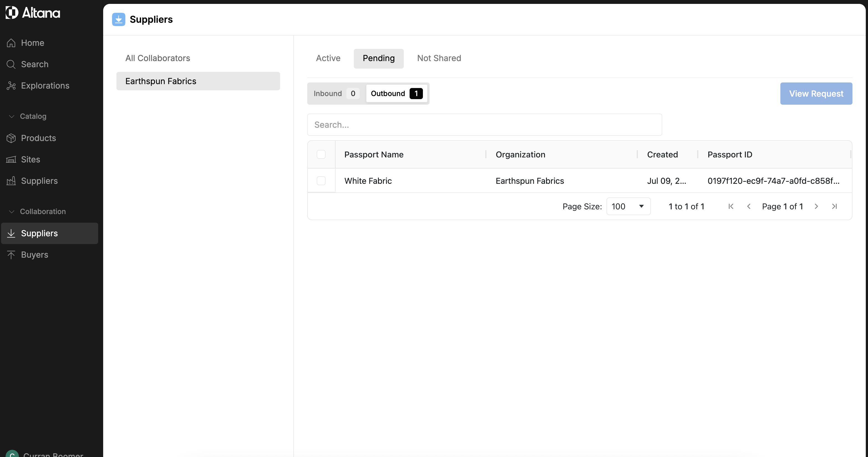Open the Not Shared tab
Image resolution: width=868 pixels, height=457 pixels.
point(439,58)
